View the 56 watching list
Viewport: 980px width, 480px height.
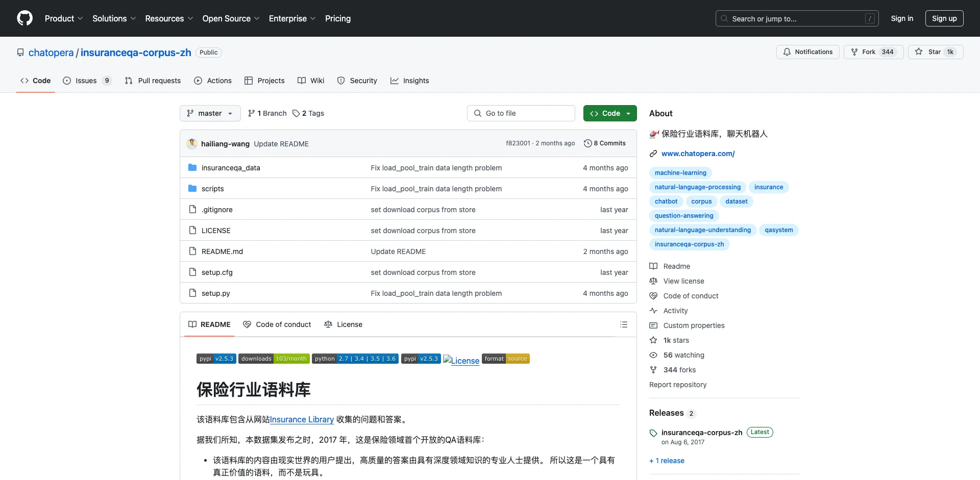tap(677, 355)
